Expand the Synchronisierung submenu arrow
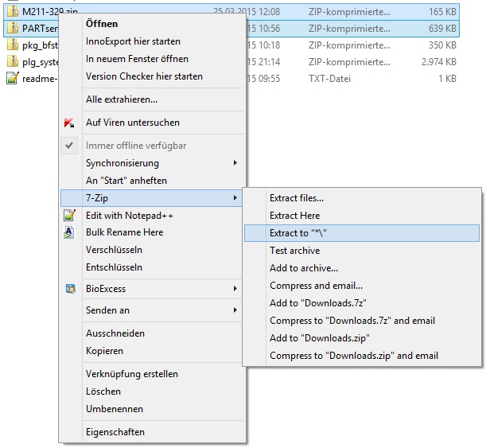Viewport: 486px width, 448px height. tap(235, 163)
